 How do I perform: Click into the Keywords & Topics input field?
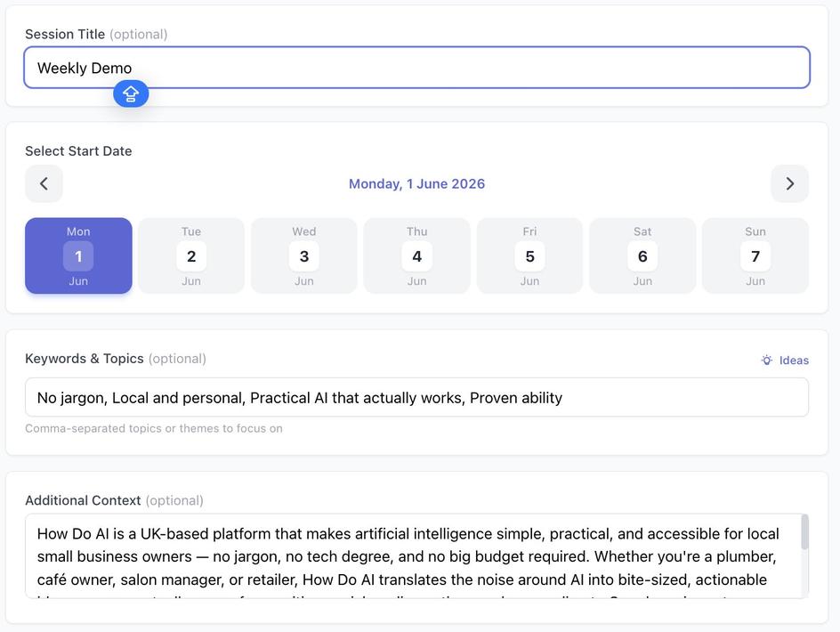(416, 397)
